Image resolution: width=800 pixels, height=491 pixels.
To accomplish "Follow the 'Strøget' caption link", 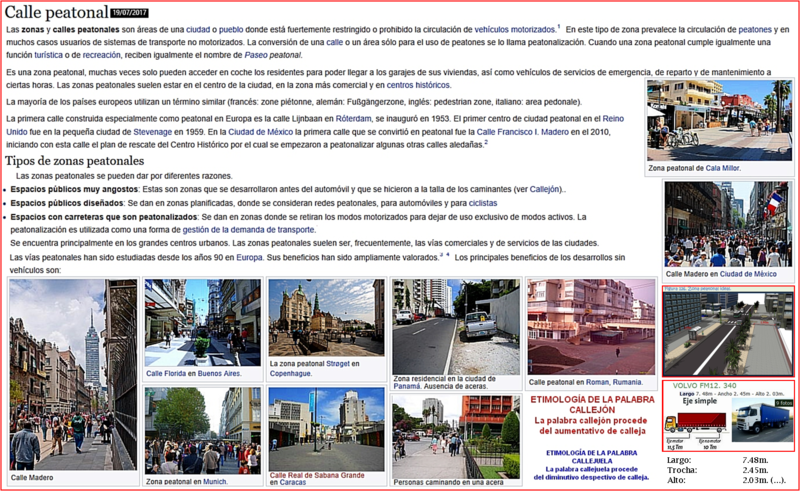I will [x=338, y=364].
